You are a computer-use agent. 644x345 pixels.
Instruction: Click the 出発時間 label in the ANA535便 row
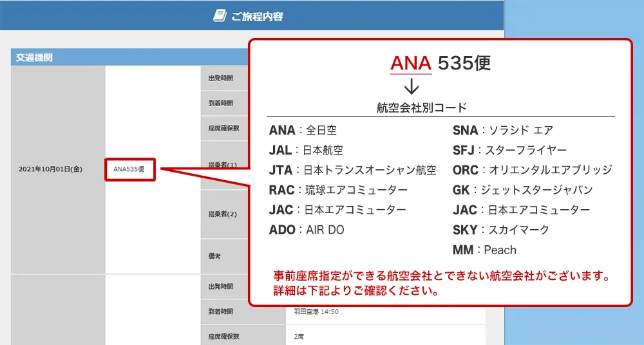coord(220,78)
